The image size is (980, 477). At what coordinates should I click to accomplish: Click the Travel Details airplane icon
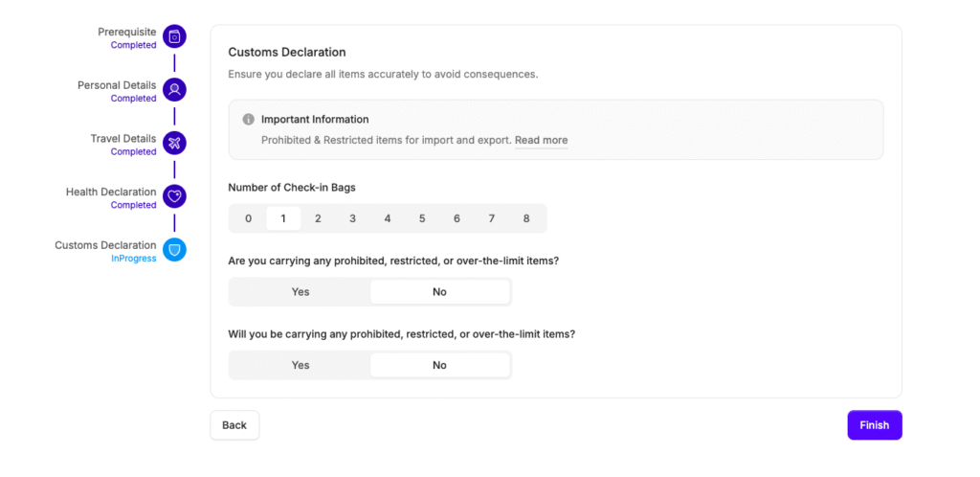[x=174, y=144]
